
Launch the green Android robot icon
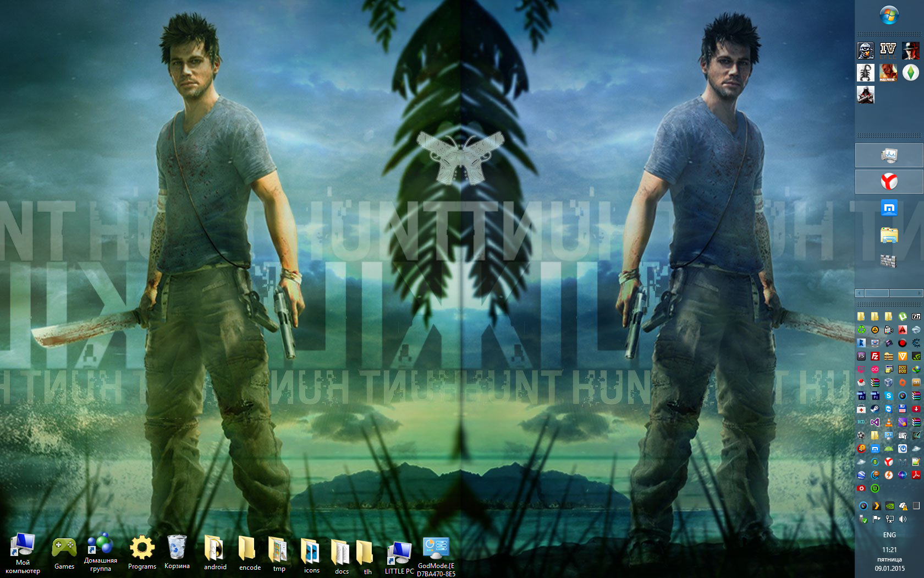[x=889, y=448]
